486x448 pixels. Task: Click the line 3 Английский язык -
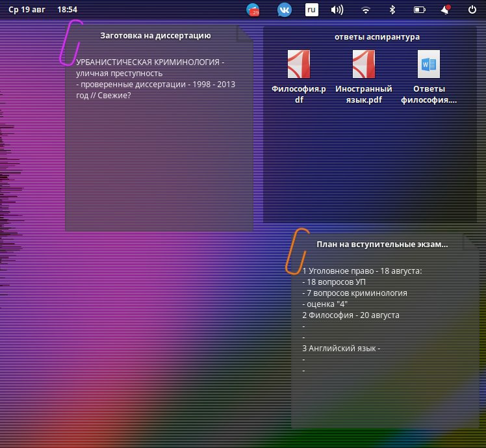[341, 349]
